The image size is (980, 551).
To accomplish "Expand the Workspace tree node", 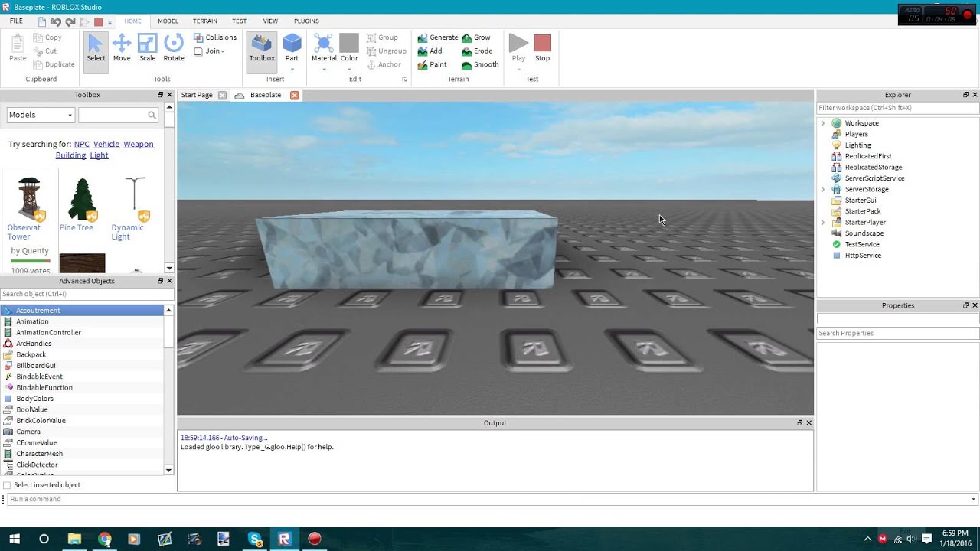I will (823, 123).
